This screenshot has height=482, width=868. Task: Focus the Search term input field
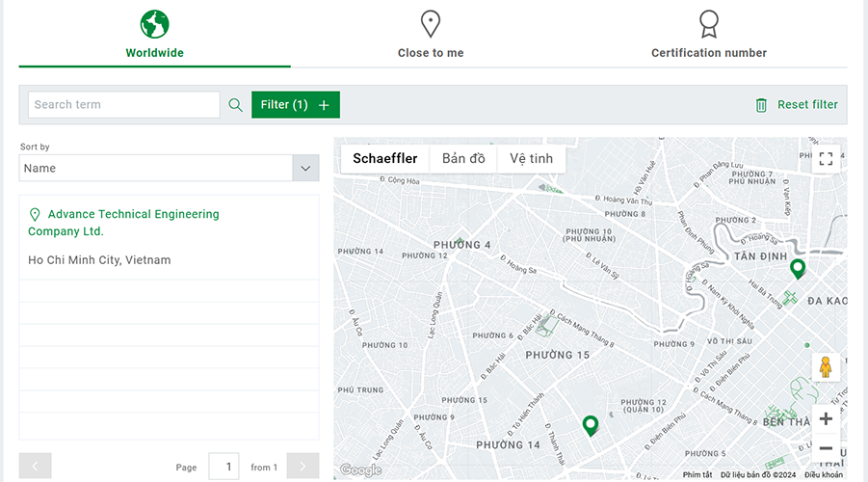(124, 105)
